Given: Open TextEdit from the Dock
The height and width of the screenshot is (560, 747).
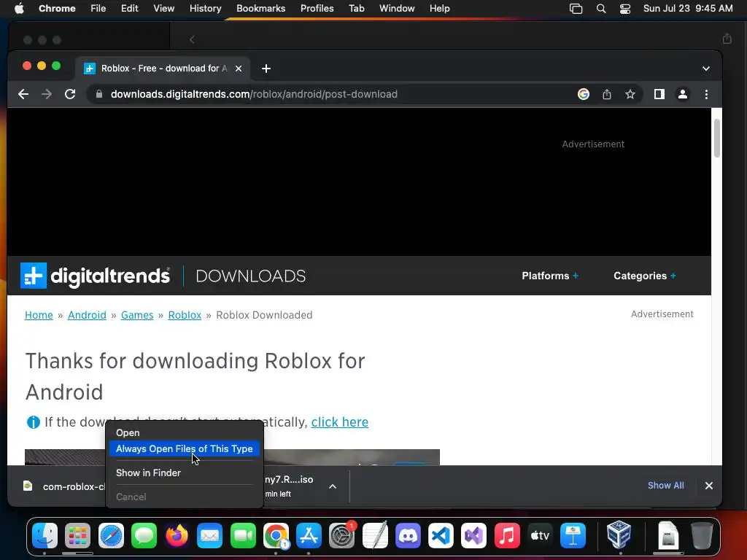Looking at the screenshot, I should [375, 536].
